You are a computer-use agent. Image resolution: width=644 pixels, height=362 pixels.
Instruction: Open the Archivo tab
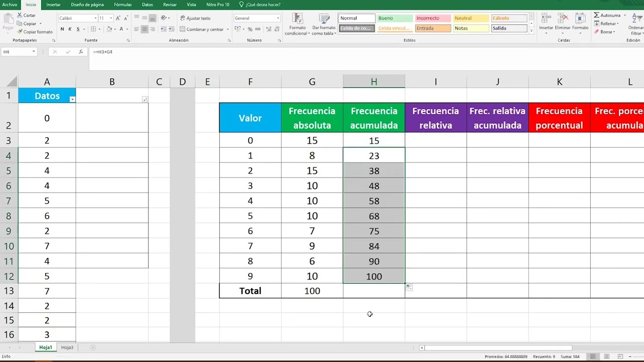10,5
